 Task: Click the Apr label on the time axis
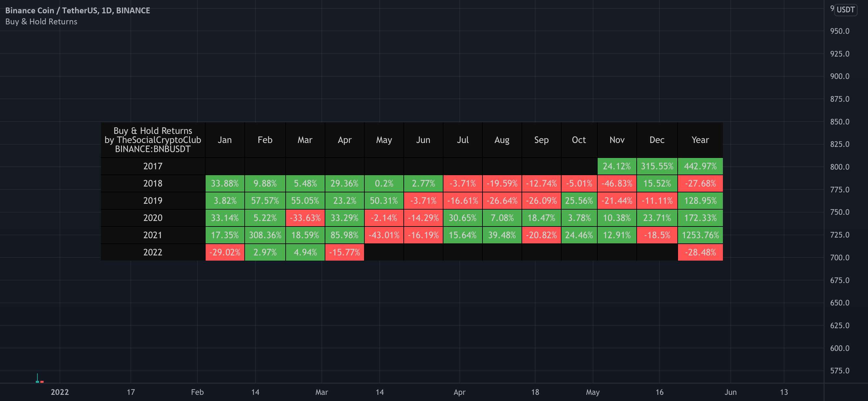tap(459, 392)
